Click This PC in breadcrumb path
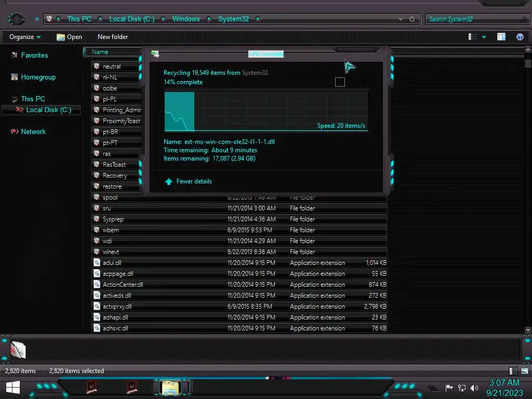The height and width of the screenshot is (399, 532). coord(79,19)
